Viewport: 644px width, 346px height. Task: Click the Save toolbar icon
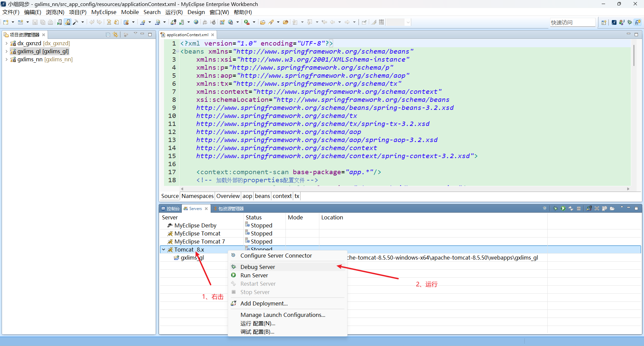coord(35,22)
